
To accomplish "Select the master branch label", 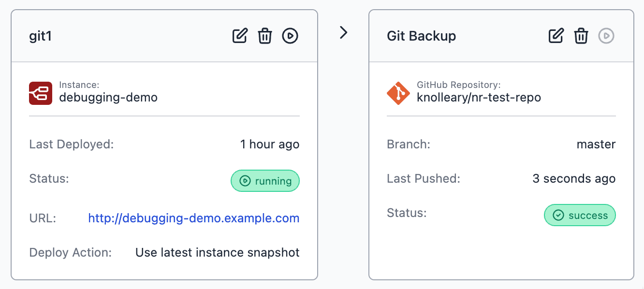I will 596,144.
